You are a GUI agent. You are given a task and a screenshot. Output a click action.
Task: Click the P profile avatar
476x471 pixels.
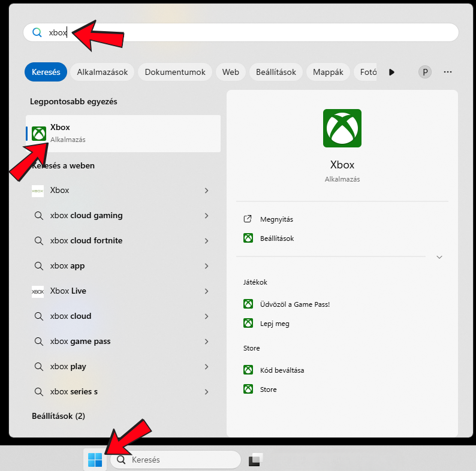[424, 73]
